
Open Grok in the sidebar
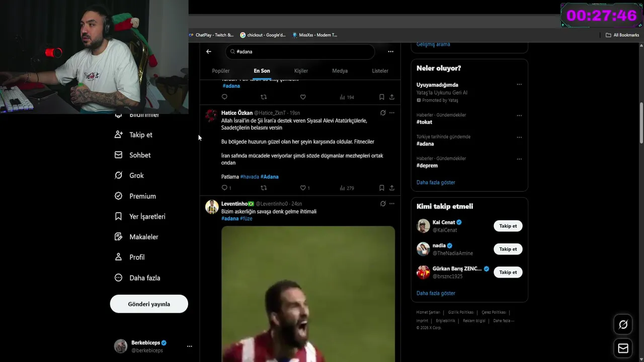tap(129, 175)
